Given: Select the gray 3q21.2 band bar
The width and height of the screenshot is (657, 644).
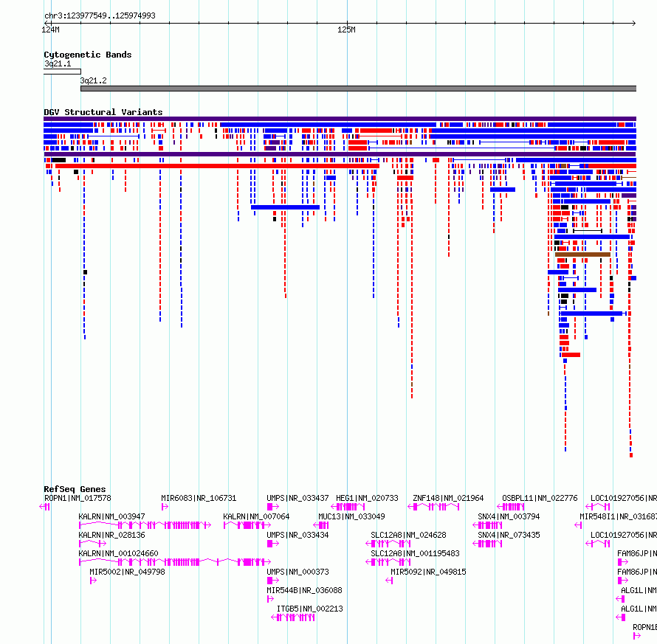Looking at the screenshot, I should pos(358,89).
